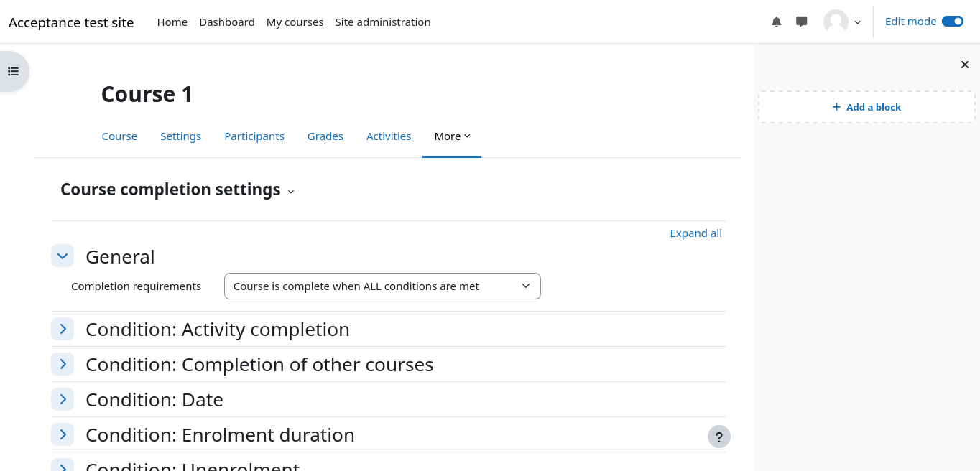Click Expand all link
This screenshot has width=980, height=471.
tap(695, 233)
